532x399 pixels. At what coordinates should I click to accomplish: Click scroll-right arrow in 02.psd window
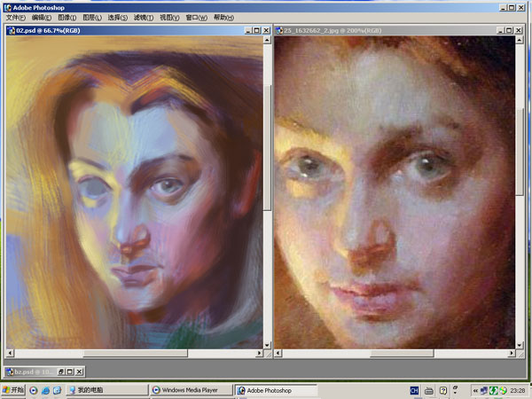[259, 353]
